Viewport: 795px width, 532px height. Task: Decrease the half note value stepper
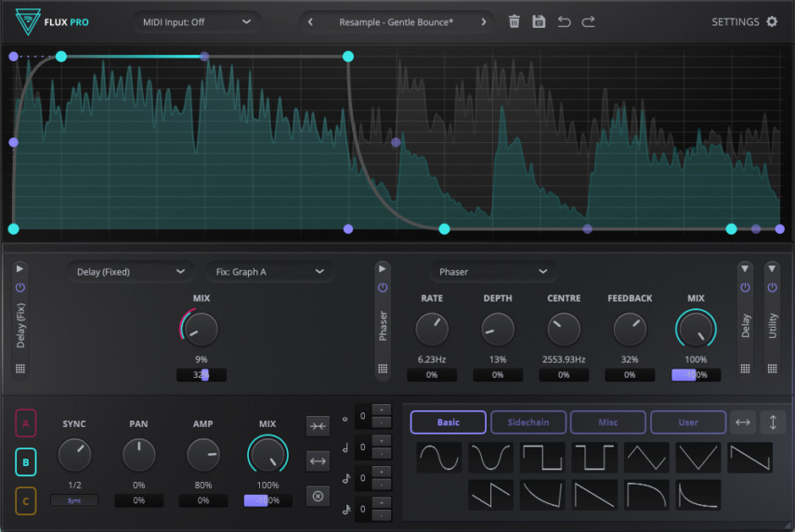(382, 453)
